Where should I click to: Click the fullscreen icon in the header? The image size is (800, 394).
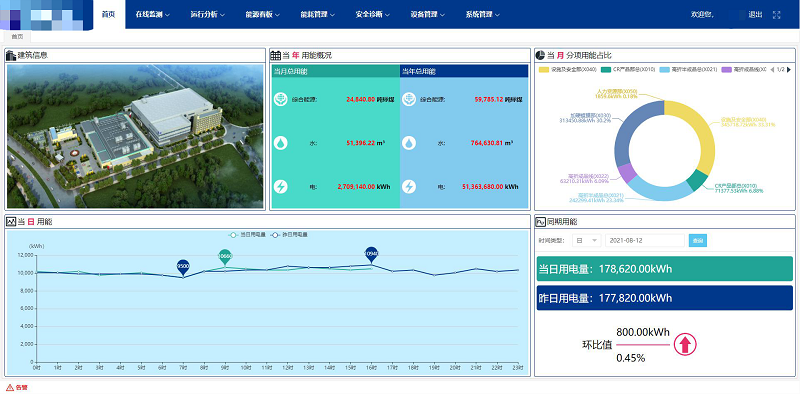click(777, 15)
